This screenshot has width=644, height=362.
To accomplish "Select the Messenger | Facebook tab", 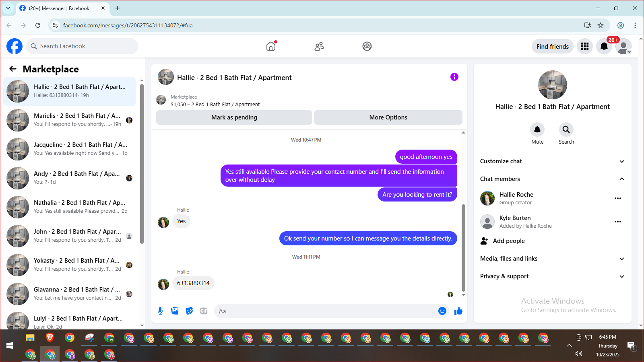I will point(62,8).
